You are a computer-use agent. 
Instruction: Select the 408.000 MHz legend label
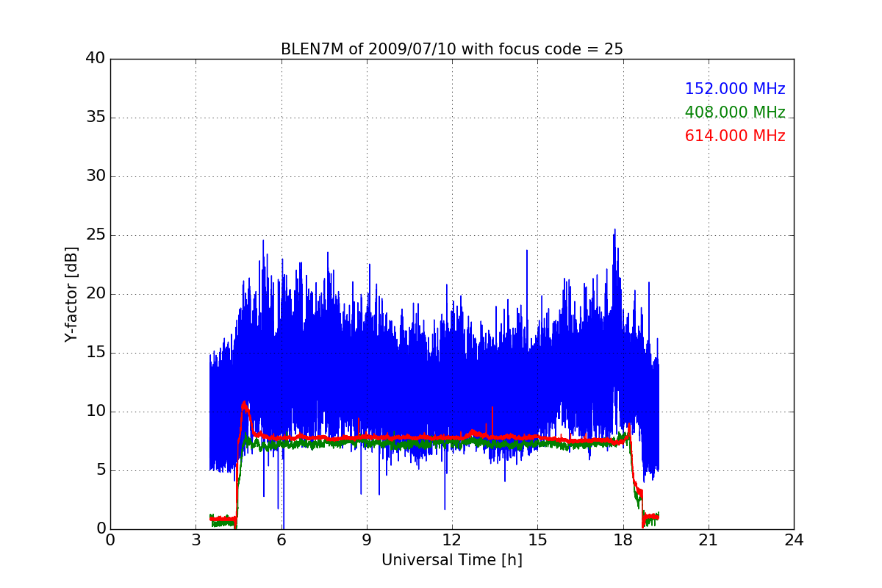735,112
